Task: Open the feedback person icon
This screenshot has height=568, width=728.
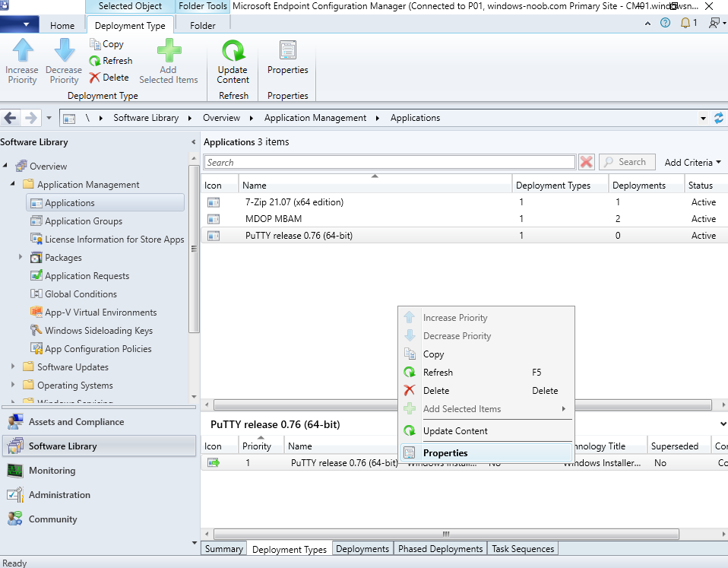Action: pyautogui.click(x=714, y=23)
